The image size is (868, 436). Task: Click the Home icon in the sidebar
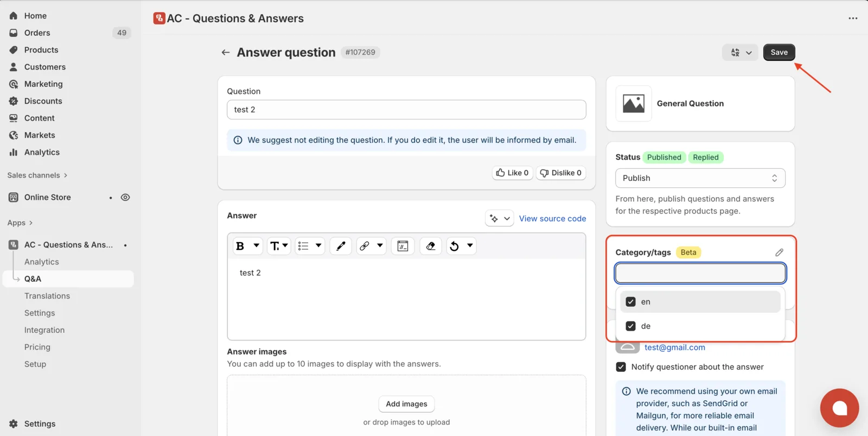point(14,16)
